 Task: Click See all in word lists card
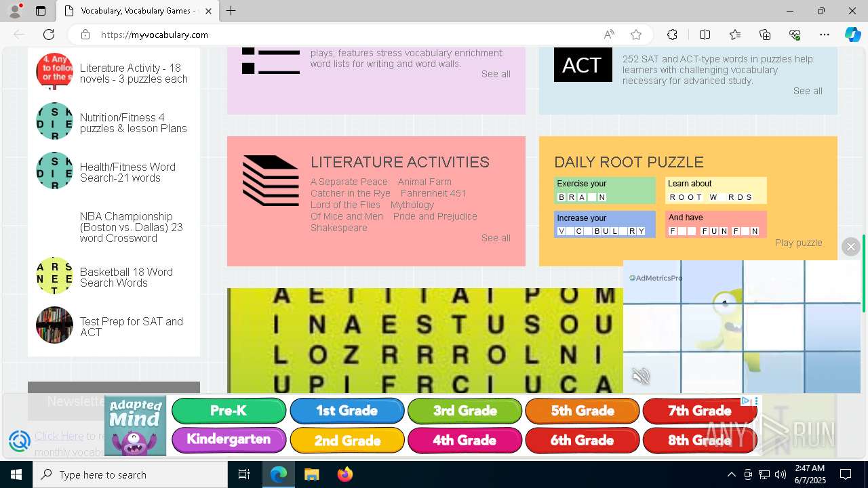[x=496, y=74]
